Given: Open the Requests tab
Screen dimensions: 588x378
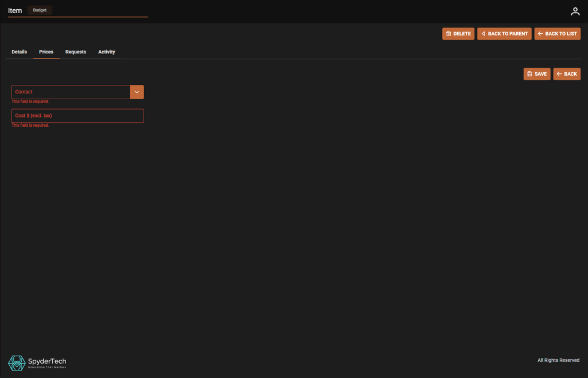Looking at the screenshot, I should 76,52.
